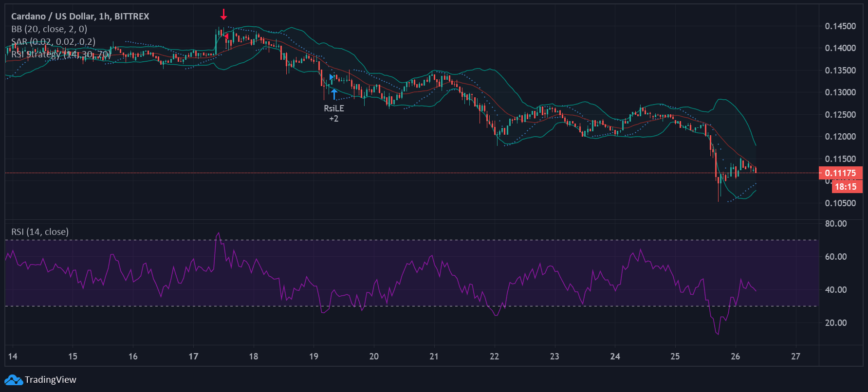
Task: Click date 19 on the time axis
Action: point(314,356)
